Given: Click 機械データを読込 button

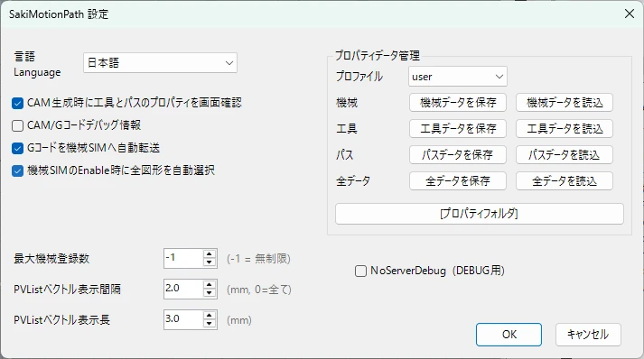Looking at the screenshot, I should [x=565, y=103].
